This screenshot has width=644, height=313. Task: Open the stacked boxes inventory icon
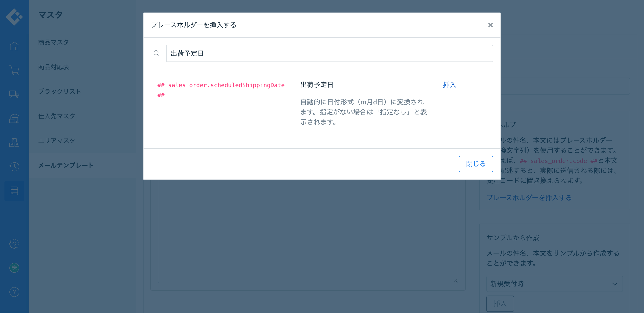[14, 142]
